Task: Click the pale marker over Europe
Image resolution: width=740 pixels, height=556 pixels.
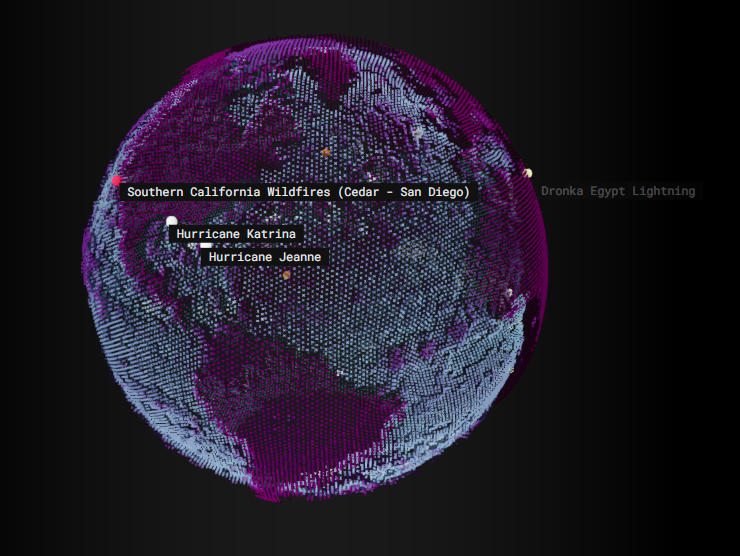Action: coord(418,131)
